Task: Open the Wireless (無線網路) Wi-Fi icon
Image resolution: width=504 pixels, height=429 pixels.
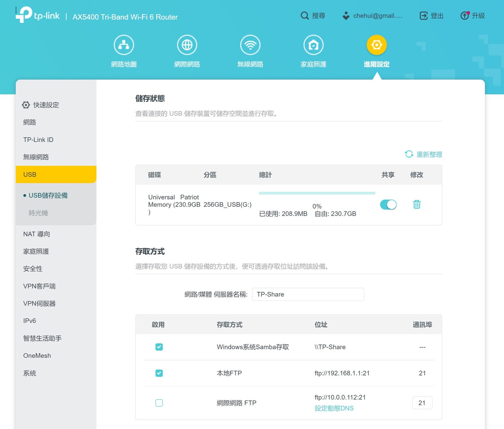Action: (x=250, y=45)
